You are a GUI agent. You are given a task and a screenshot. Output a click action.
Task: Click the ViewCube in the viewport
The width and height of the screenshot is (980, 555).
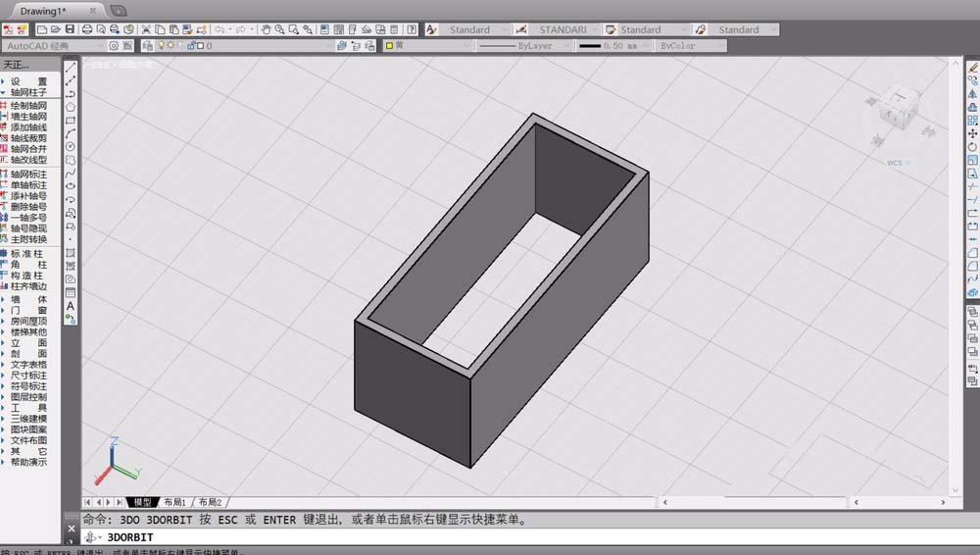point(899,108)
